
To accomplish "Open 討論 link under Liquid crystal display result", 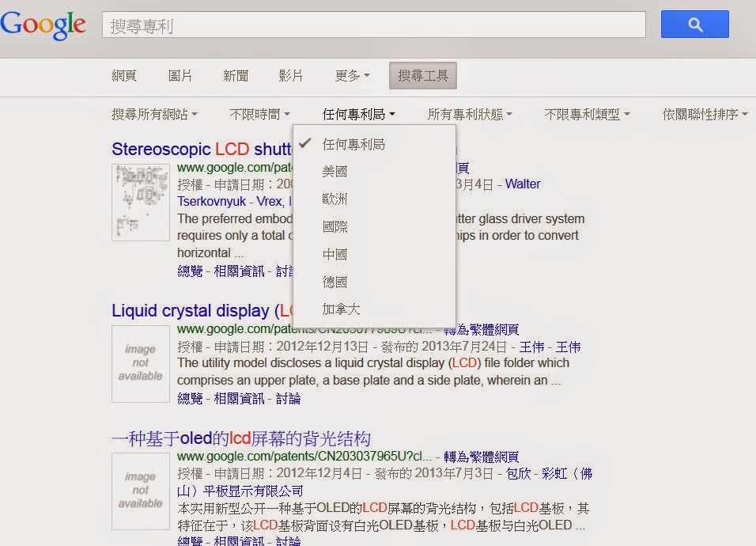I will (x=289, y=398).
